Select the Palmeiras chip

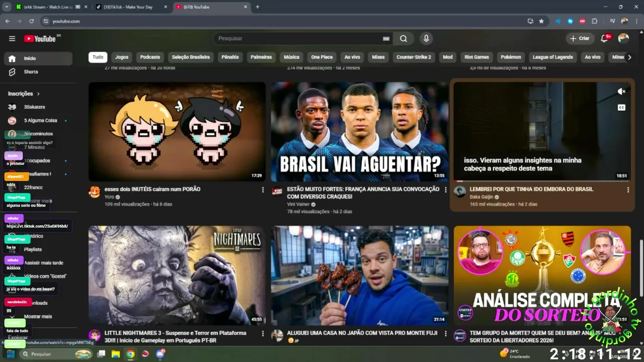[x=261, y=57]
